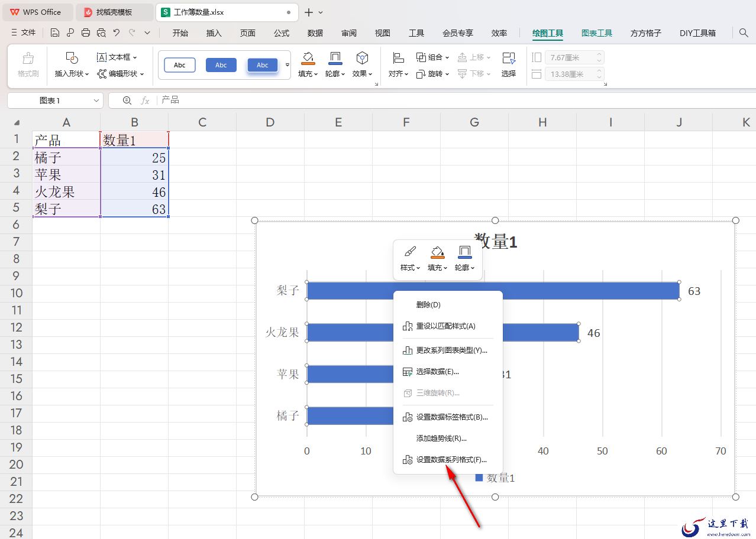Click the 火龙果 axis label in chart
The width and height of the screenshot is (756, 539).
coord(282,332)
